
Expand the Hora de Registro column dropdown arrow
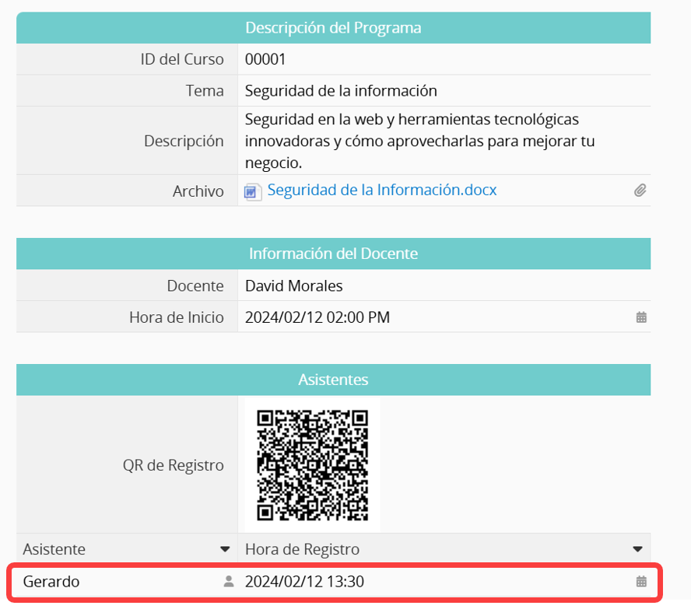click(637, 549)
